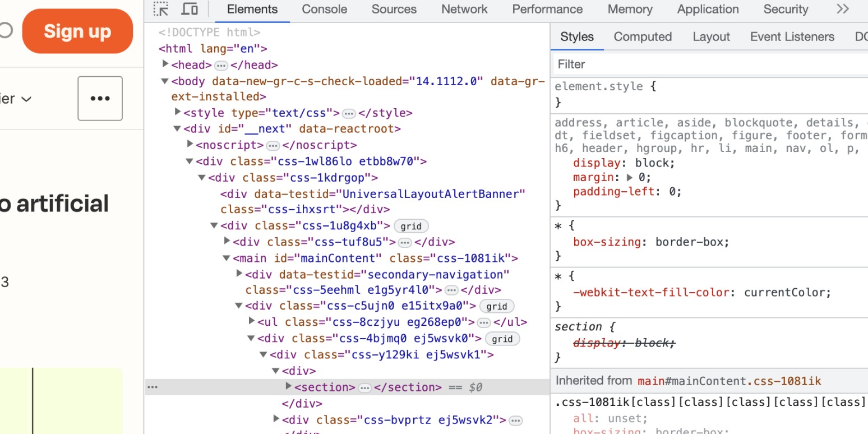Toggle the grid badge on the css-4bjmq0 div
868x434 pixels.
click(502, 339)
